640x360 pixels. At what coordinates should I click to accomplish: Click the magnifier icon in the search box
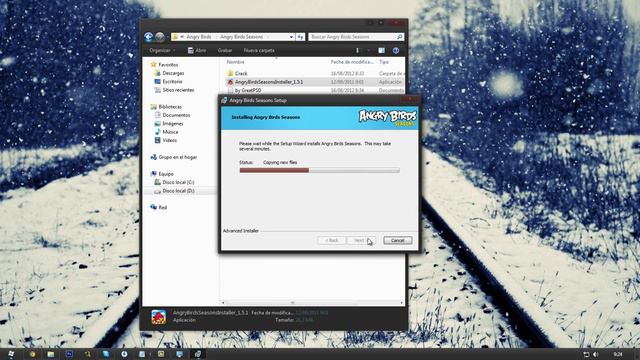(x=399, y=37)
